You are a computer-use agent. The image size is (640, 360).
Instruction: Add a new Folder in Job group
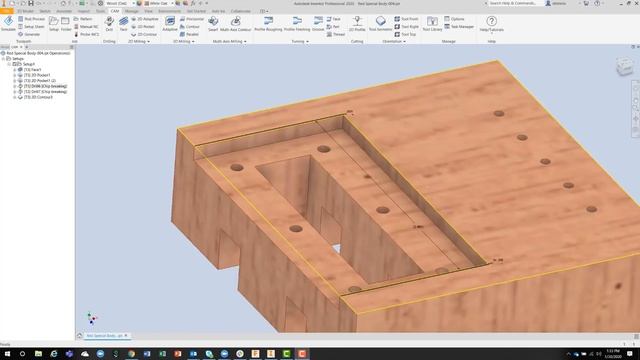point(65,24)
